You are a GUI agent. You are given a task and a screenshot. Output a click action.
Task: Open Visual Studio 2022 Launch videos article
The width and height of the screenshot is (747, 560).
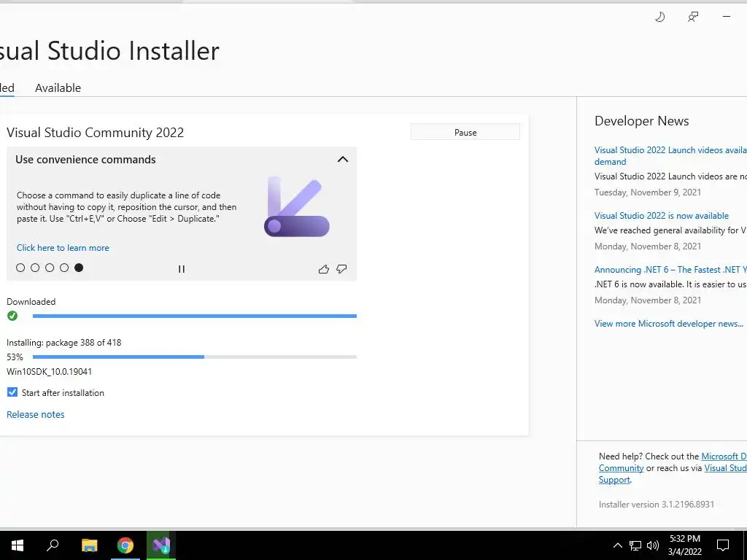point(670,156)
